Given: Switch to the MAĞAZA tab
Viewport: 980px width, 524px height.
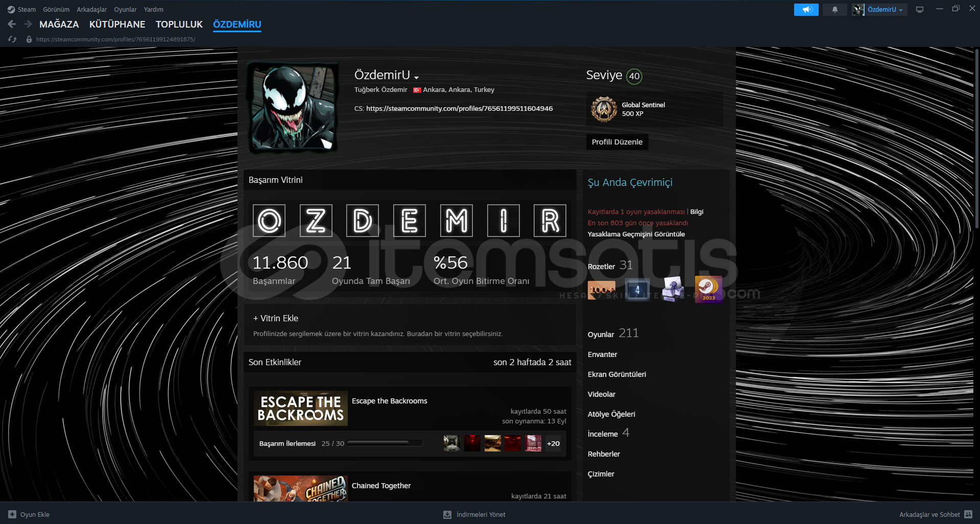Looking at the screenshot, I should tap(59, 24).
